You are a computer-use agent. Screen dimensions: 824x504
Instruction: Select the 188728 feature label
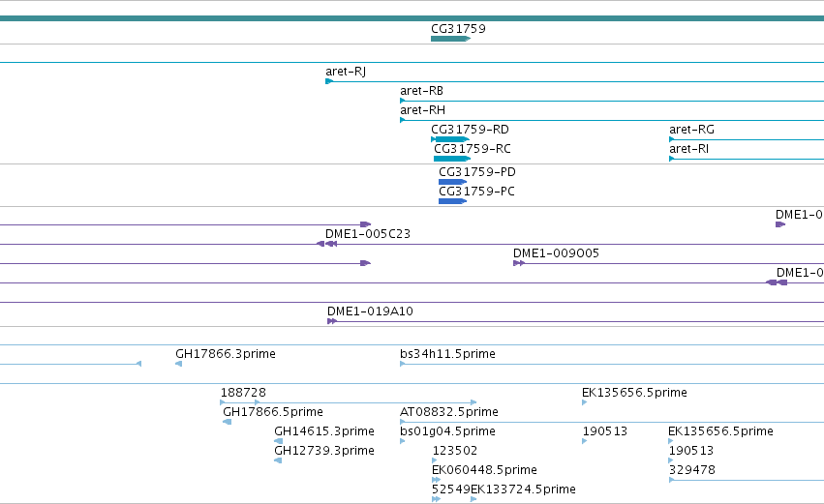pos(243,392)
